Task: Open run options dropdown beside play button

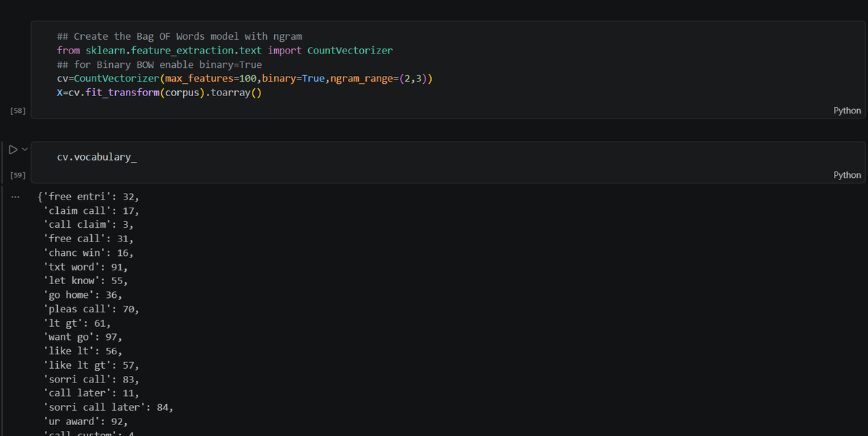Action: (25, 150)
